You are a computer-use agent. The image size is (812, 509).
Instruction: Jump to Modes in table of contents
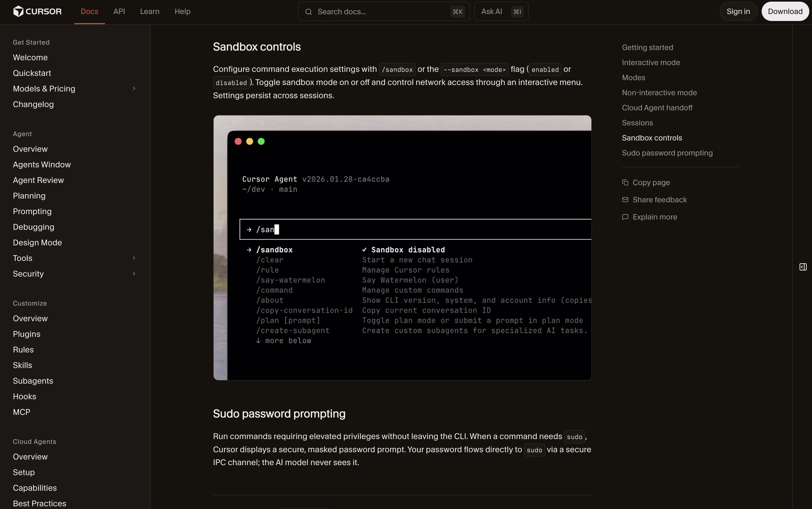point(634,78)
